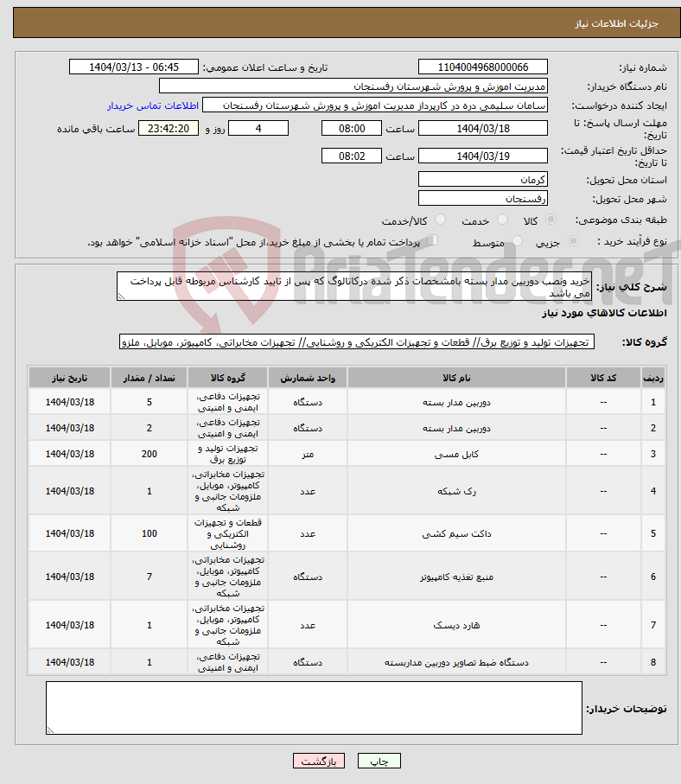The width and height of the screenshot is (681, 784).
Task: Click the کابل مسی item cell
Action: coord(456,454)
